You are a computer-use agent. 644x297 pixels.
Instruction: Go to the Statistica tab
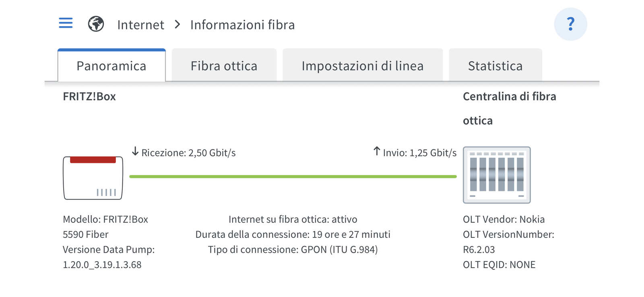click(x=495, y=66)
